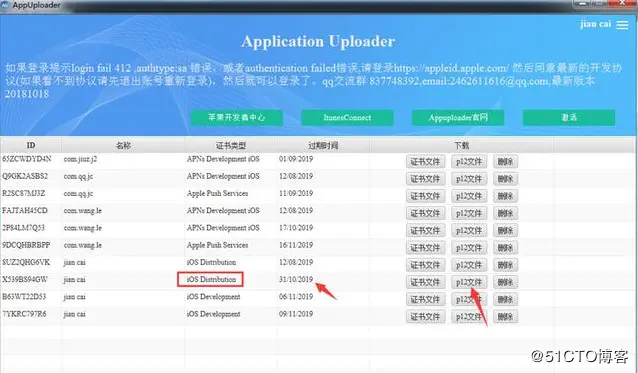Sort by the ID column header

[x=31, y=145]
